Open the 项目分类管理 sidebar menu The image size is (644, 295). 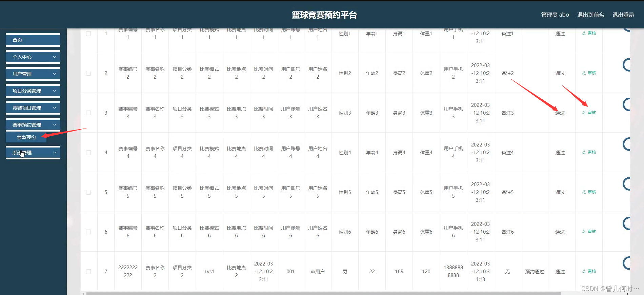tap(33, 91)
